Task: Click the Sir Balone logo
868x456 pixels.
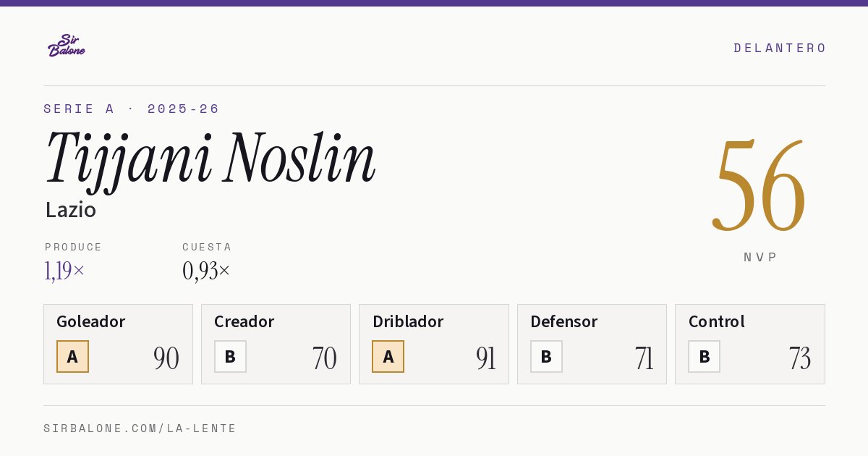Action: (x=67, y=46)
